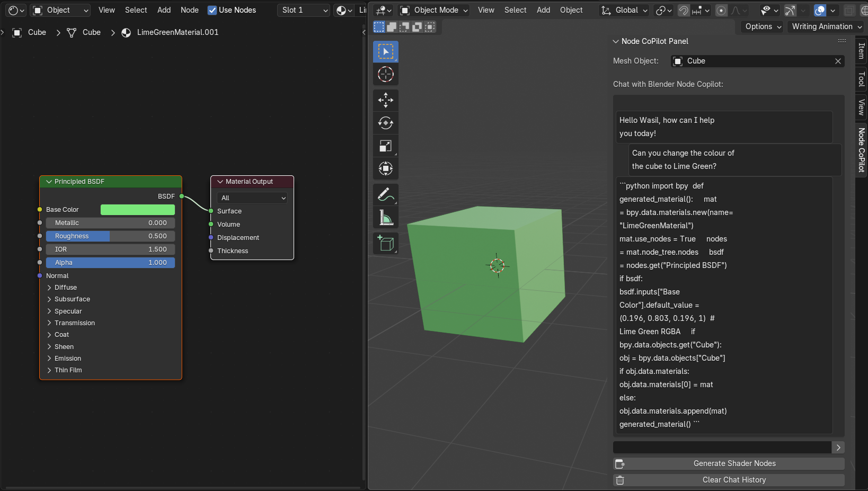Toggle snapping magnet in viewport header

pyautogui.click(x=684, y=11)
